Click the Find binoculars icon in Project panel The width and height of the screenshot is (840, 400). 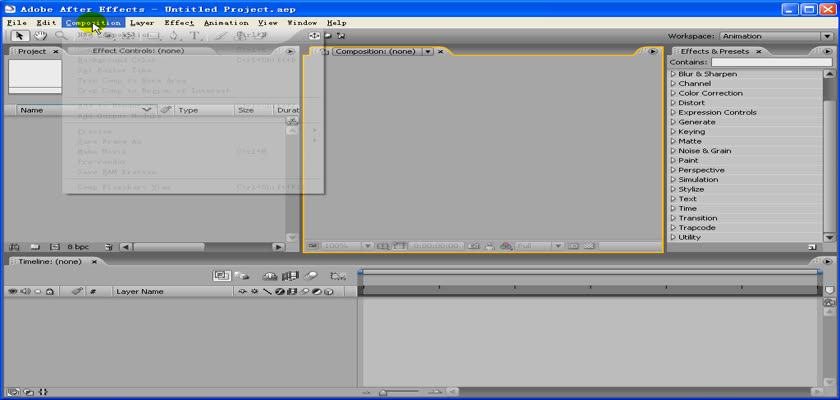coord(14,247)
